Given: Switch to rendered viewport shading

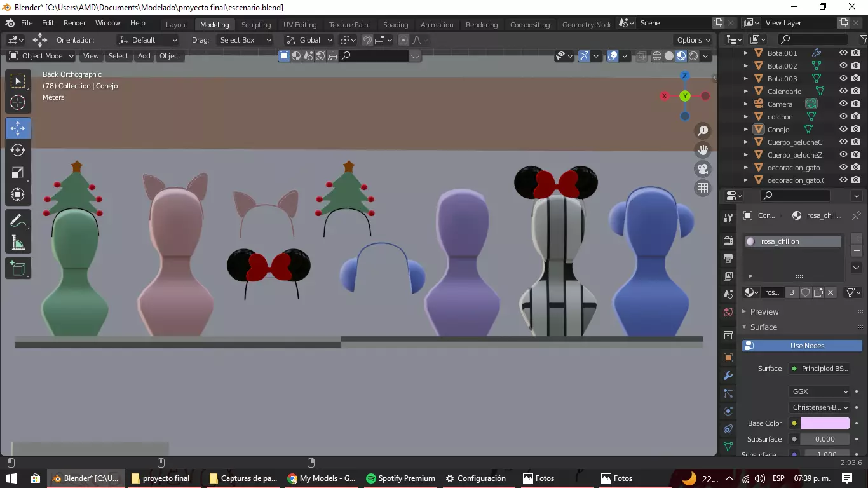Looking at the screenshot, I should click(693, 56).
